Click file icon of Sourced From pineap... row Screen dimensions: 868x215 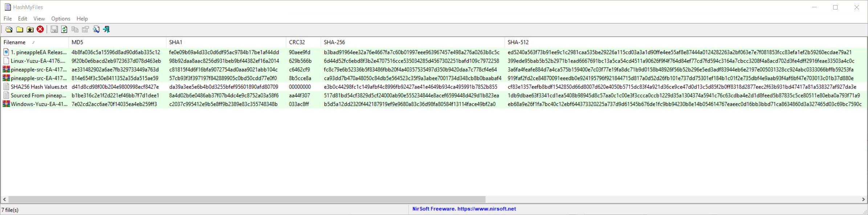click(x=6, y=95)
